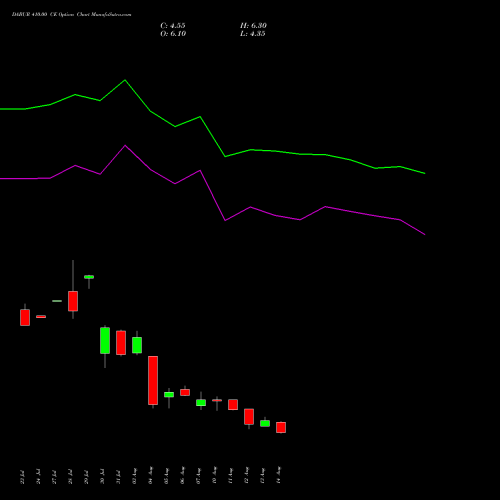500x500 pixels.
Task: Select the small red candle for 24 Jul
Action: tap(41, 316)
